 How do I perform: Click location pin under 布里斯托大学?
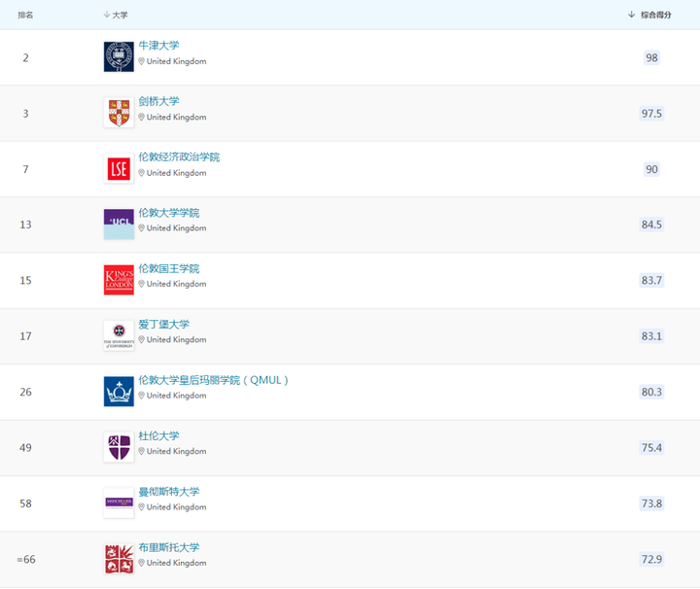tap(141, 563)
